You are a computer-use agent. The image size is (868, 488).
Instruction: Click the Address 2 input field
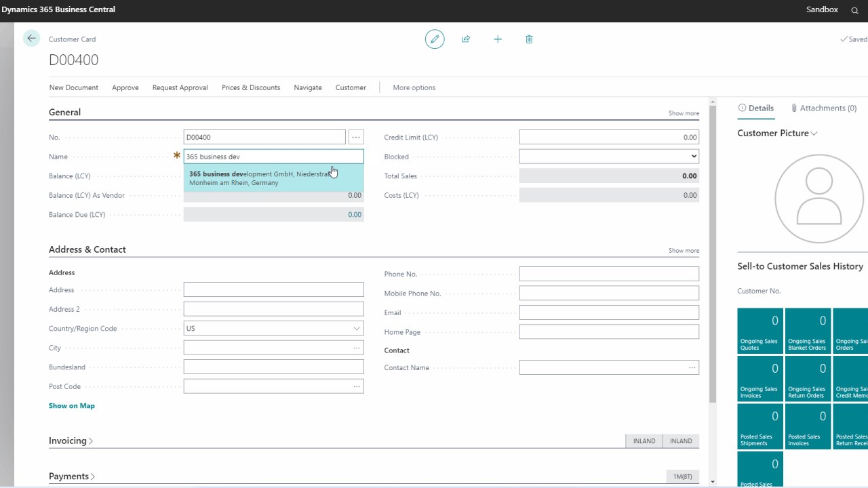click(274, 309)
